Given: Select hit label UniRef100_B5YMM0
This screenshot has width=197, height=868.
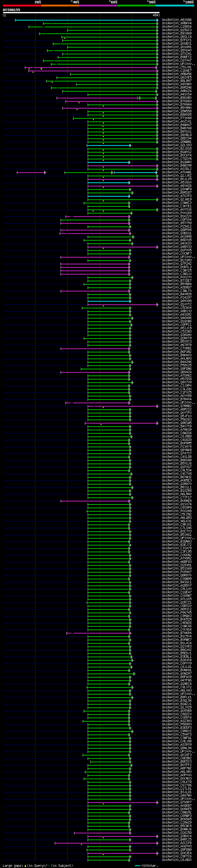Looking at the screenshot, I should click(177, 108).
